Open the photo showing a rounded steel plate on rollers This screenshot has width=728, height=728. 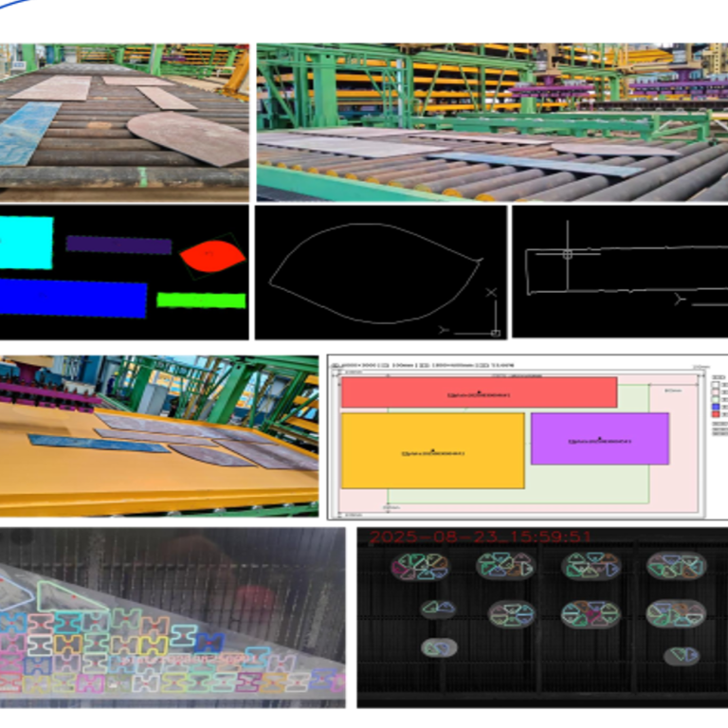pyautogui.click(x=124, y=122)
